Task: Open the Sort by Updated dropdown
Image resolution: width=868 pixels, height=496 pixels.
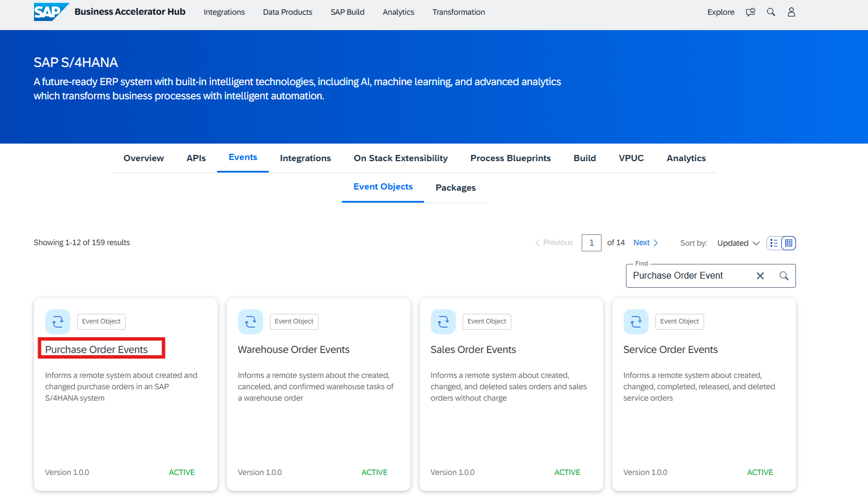Action: (x=738, y=243)
